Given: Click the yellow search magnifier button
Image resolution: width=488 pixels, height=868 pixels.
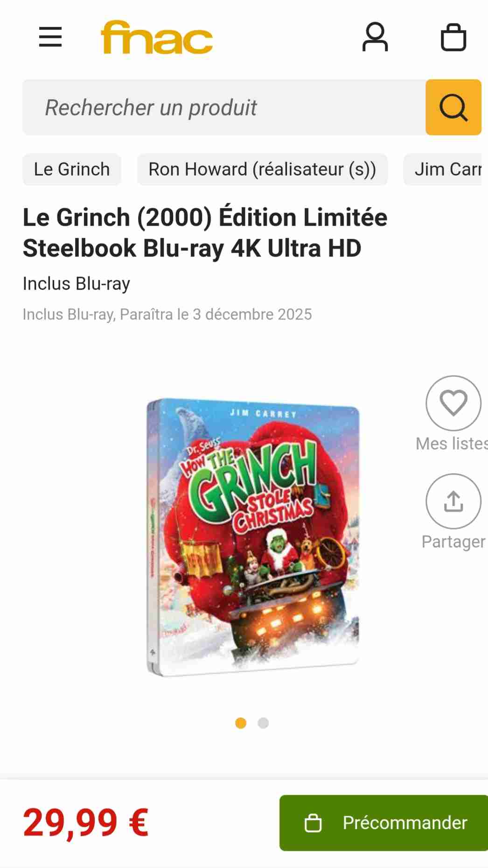Looking at the screenshot, I should tap(453, 107).
